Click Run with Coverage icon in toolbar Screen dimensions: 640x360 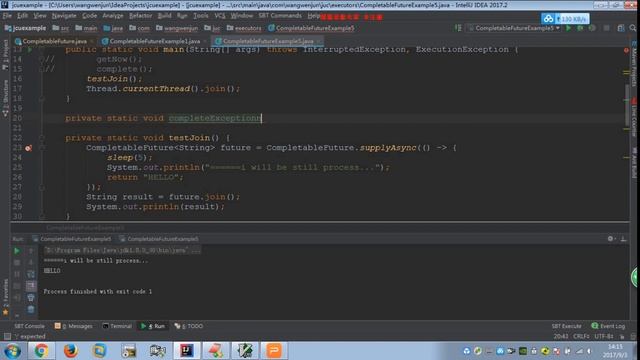point(592,28)
